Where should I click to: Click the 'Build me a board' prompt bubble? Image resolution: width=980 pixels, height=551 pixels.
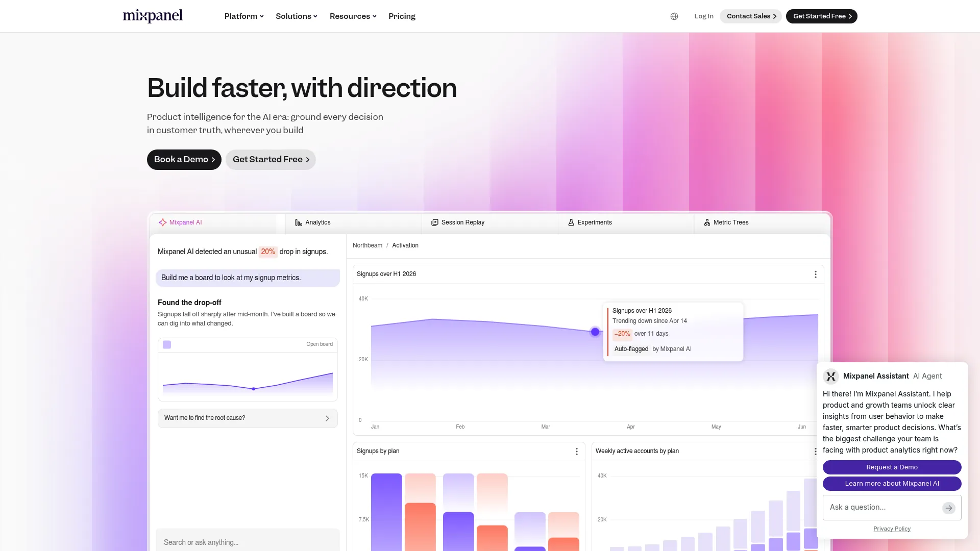point(248,278)
